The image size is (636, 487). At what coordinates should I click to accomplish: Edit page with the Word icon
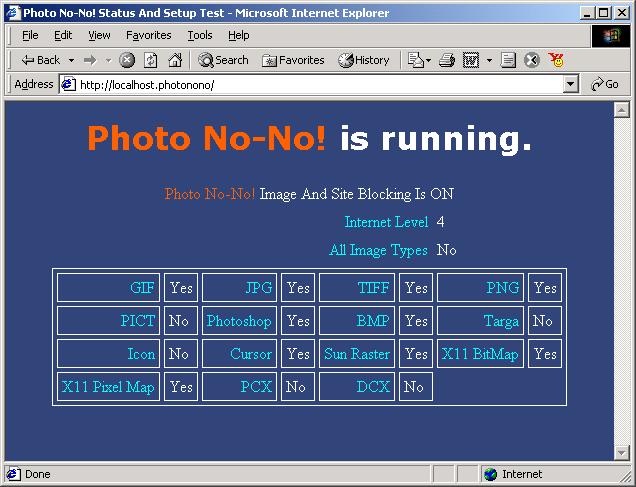[471, 60]
